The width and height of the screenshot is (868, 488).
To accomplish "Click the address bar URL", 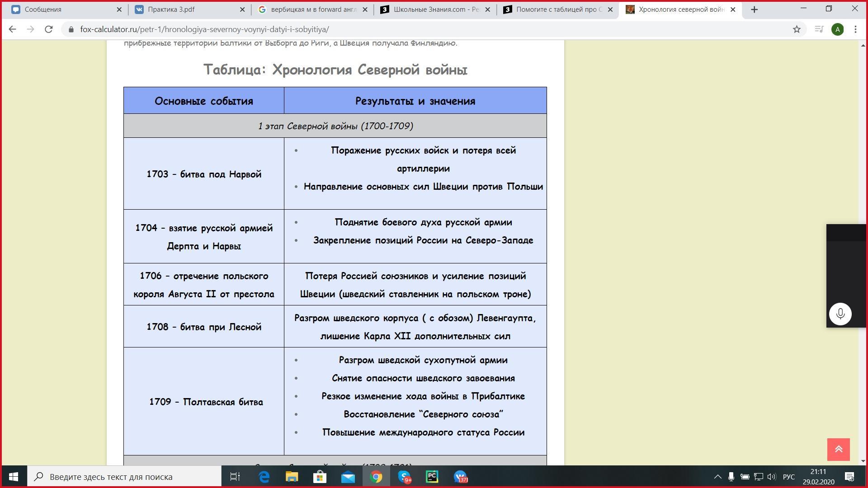I will pyautogui.click(x=204, y=29).
